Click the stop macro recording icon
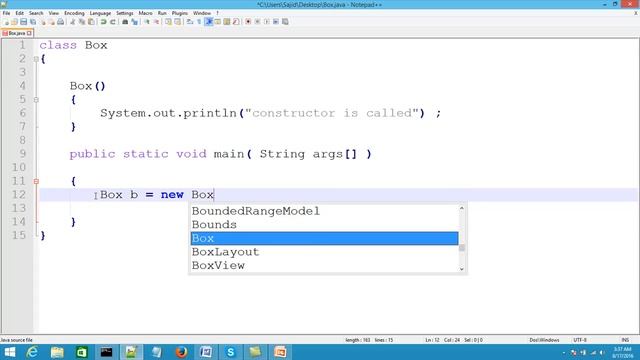640x360 pixels. pos(258,22)
